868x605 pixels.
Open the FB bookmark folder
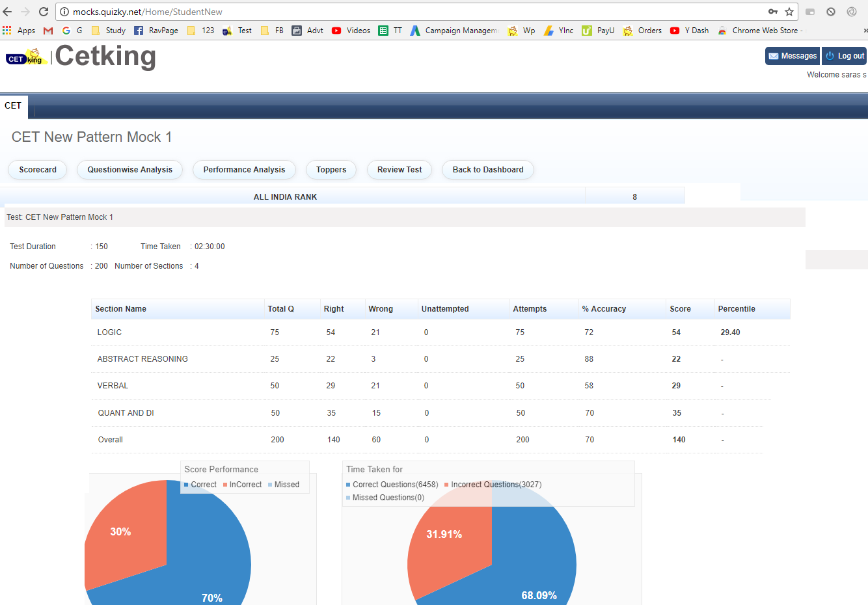pyautogui.click(x=272, y=31)
